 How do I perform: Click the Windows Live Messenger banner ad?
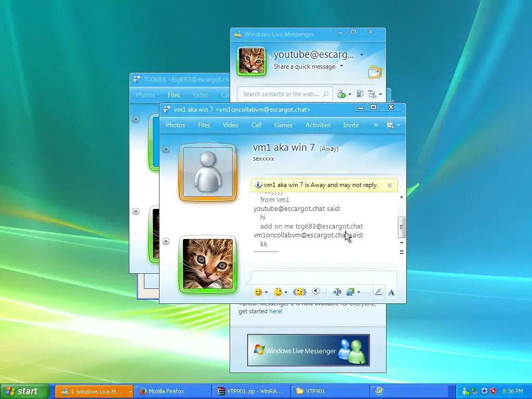(x=308, y=350)
